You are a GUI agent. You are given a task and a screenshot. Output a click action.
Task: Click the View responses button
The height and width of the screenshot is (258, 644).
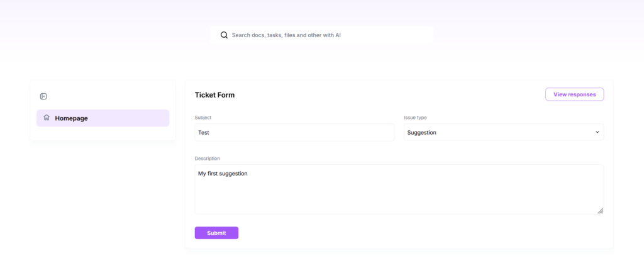pos(574,94)
